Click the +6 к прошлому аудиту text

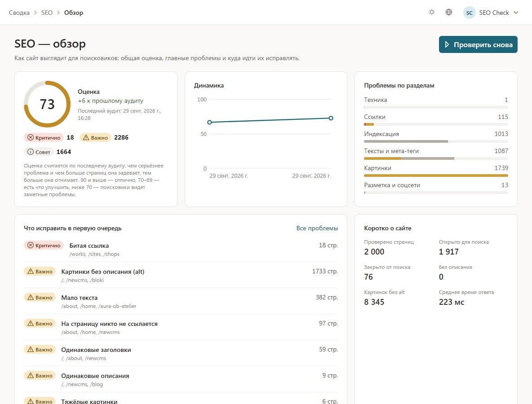pos(111,101)
